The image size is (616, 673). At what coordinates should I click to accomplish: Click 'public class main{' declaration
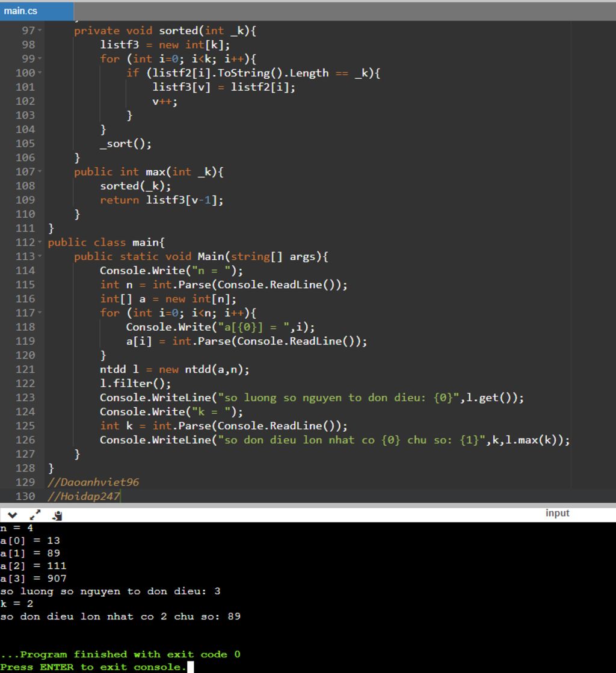tap(106, 242)
